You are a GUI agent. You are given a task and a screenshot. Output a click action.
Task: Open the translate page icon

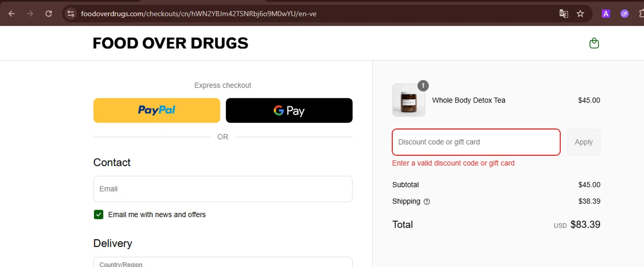click(x=564, y=14)
